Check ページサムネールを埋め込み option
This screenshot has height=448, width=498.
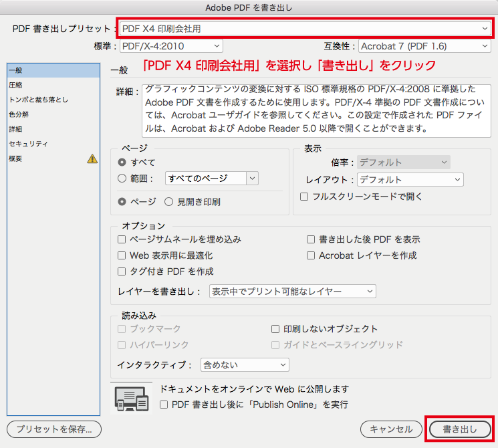point(122,239)
